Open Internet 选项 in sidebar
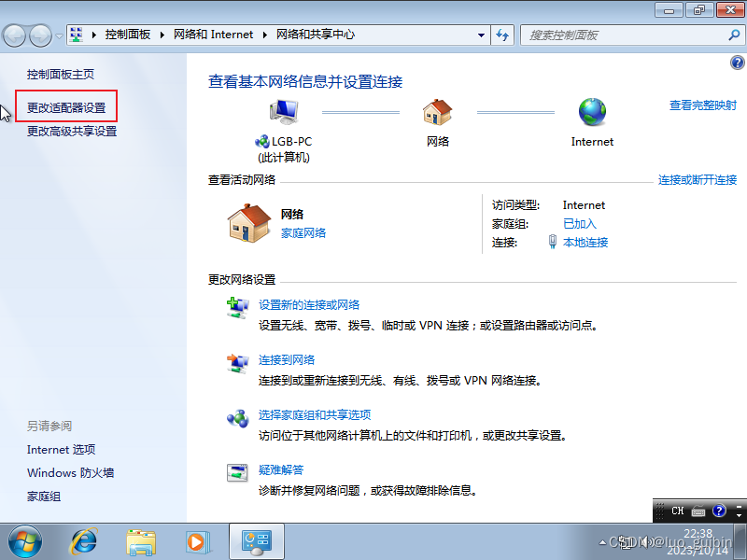Viewport: 747px width, 560px height. (61, 450)
